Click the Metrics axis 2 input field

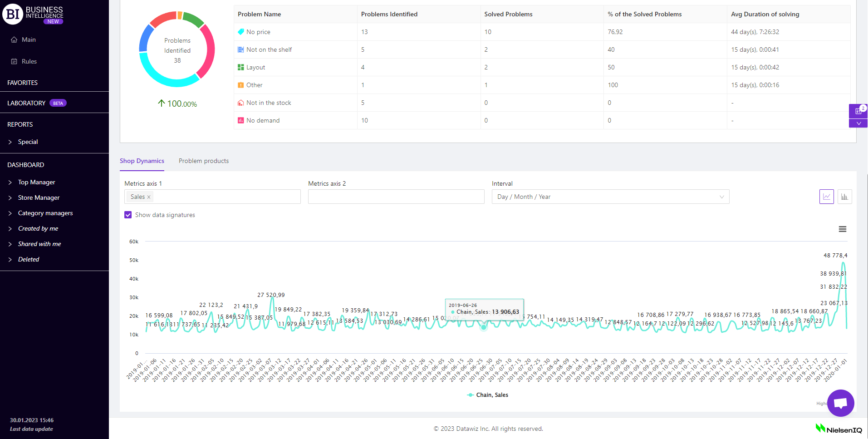[x=396, y=197]
